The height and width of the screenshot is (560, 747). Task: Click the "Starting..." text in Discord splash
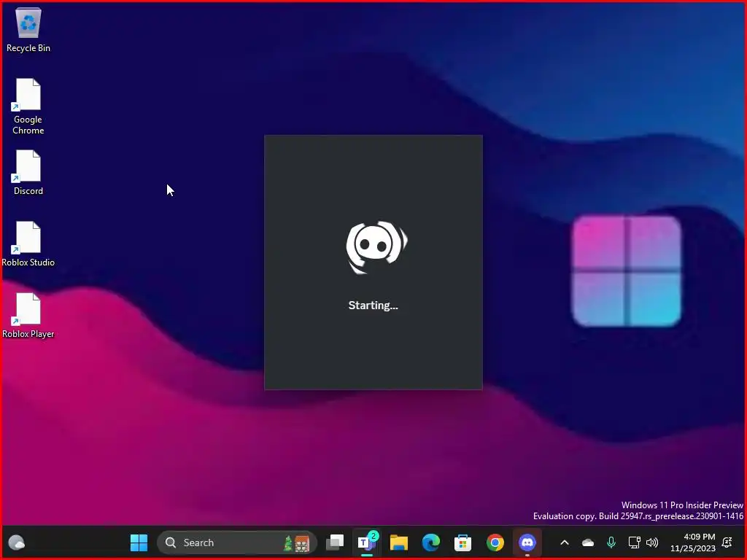(x=373, y=306)
